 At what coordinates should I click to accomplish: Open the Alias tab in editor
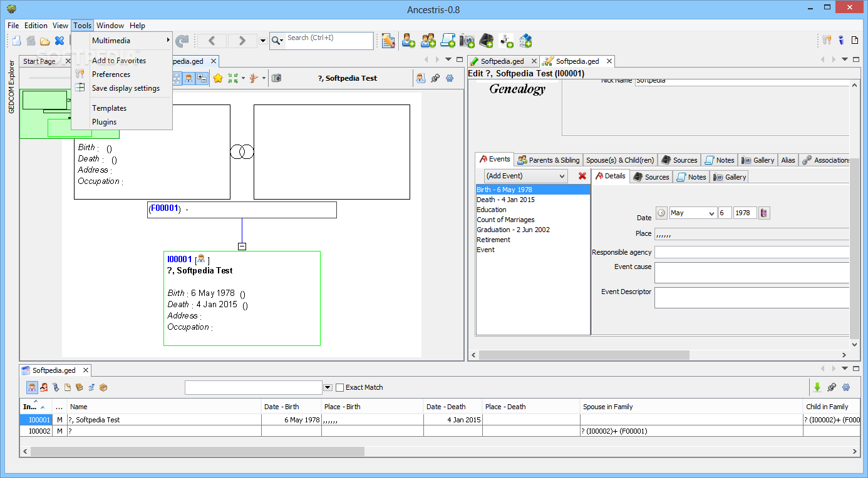[x=788, y=160]
